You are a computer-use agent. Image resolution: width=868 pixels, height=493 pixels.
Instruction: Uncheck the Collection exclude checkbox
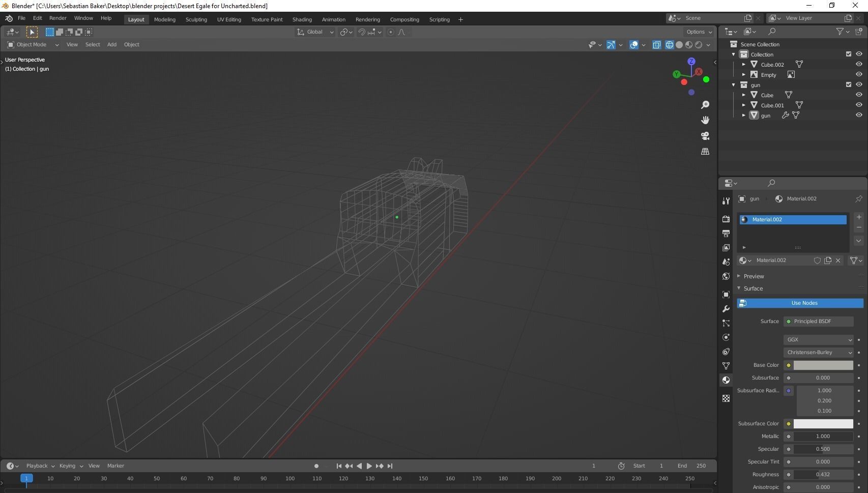coord(849,54)
